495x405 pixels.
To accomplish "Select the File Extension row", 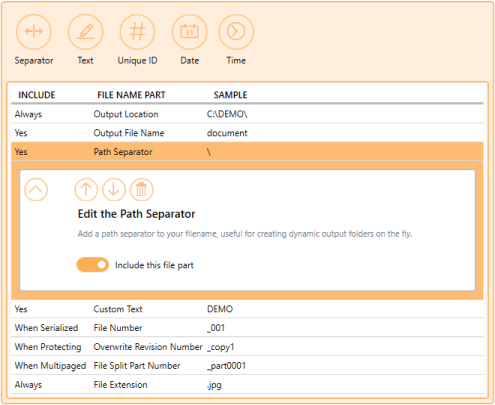I will pyautogui.click(x=247, y=385).
